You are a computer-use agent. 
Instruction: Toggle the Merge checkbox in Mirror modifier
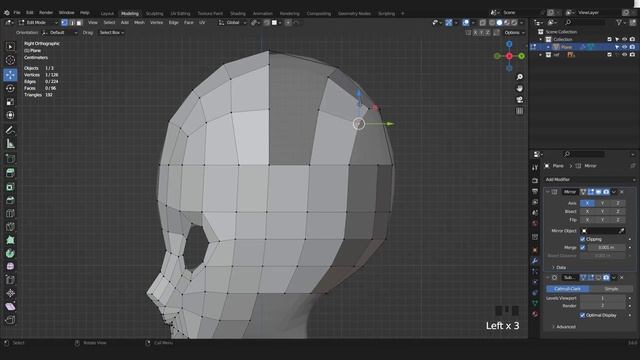tap(582, 247)
